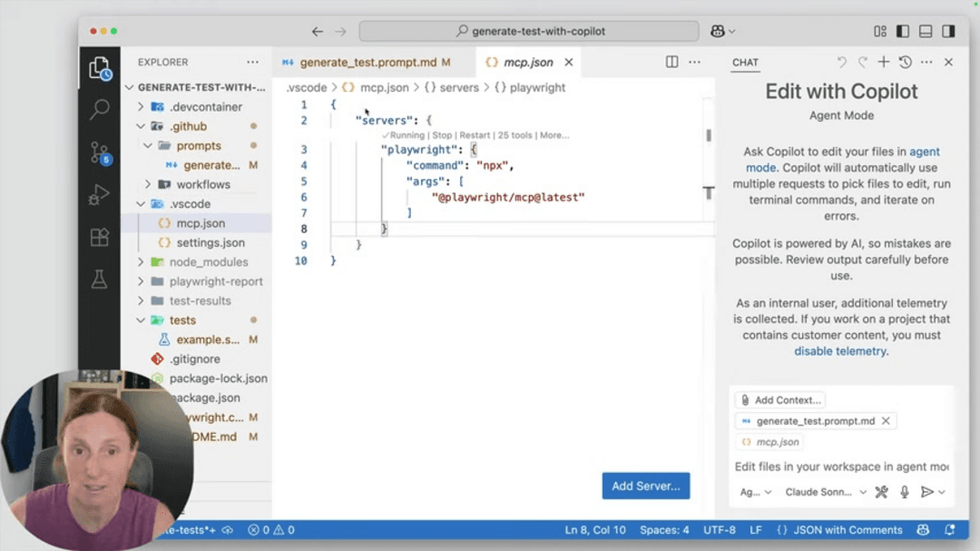Image resolution: width=980 pixels, height=551 pixels.
Task: Show chat history clock icon
Action: 905,63
